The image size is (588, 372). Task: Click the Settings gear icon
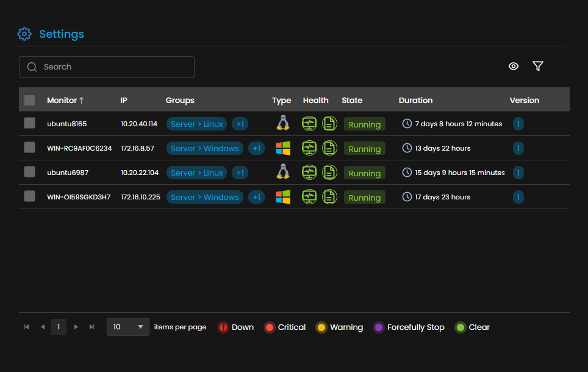[24, 34]
